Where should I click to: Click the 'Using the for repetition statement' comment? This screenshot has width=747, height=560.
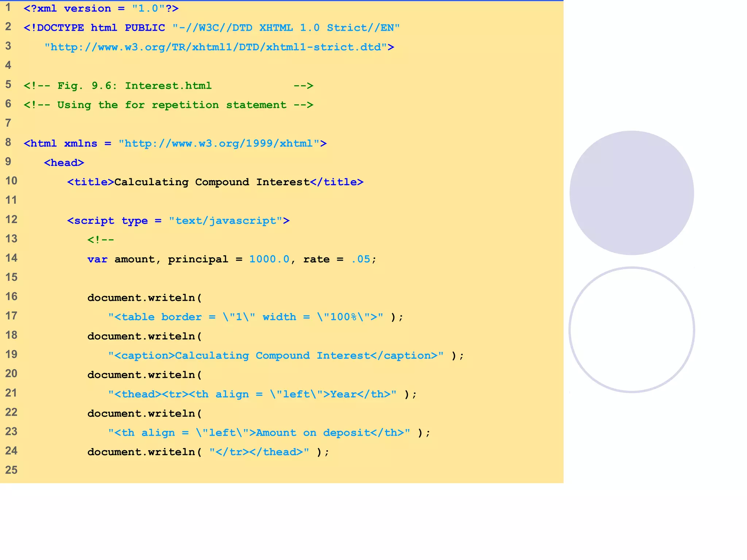(169, 105)
